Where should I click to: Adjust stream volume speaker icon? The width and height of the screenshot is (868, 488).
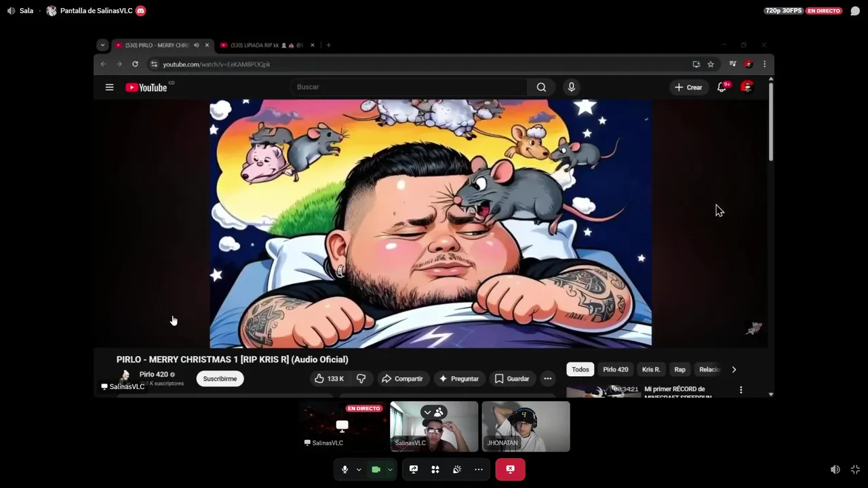[835, 469]
